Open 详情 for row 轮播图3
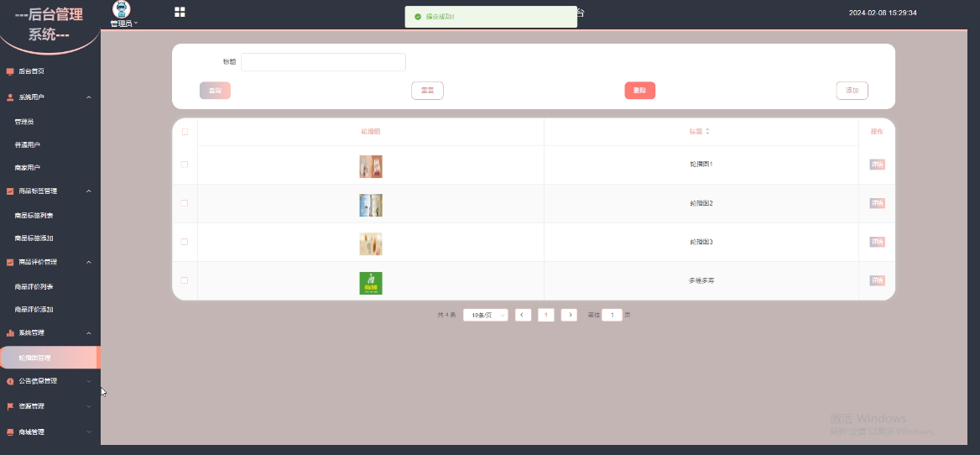 tap(877, 243)
